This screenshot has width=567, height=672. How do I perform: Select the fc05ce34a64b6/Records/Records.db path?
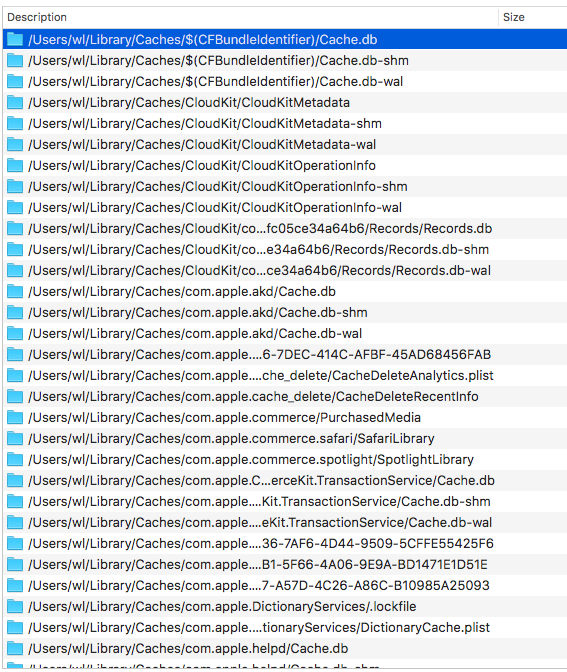(260, 229)
